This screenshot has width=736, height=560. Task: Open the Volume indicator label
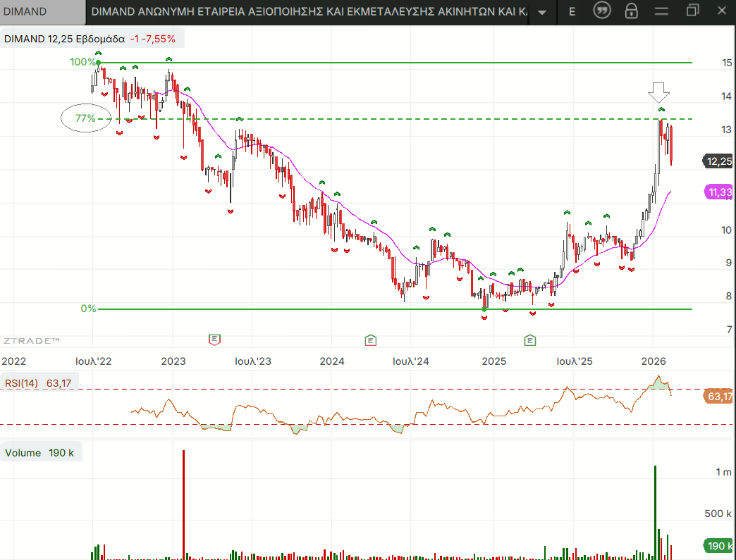point(39,453)
